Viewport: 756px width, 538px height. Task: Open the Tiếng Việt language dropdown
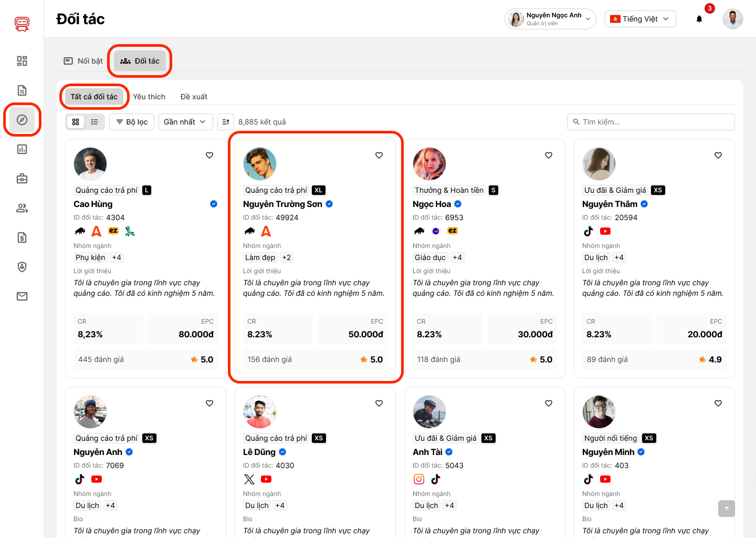(x=640, y=19)
